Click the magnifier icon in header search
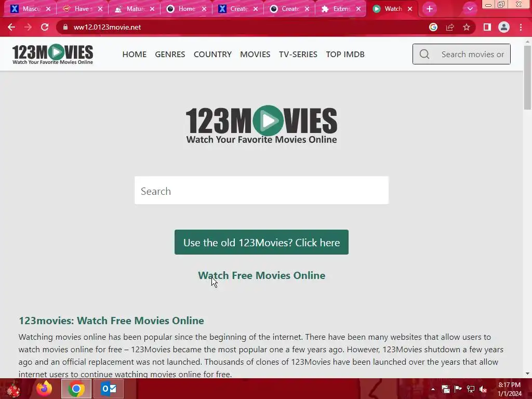532x399 pixels. [x=424, y=54]
